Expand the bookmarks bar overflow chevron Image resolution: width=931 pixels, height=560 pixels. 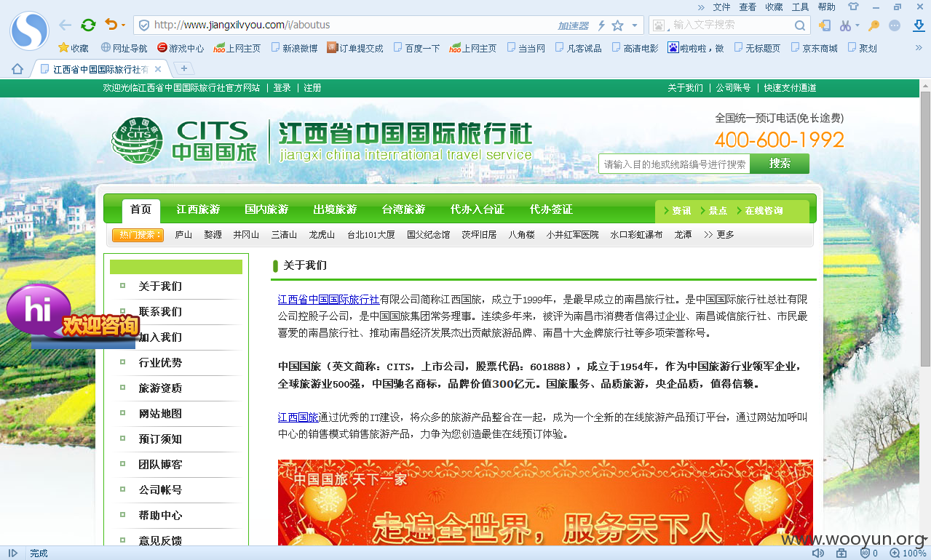pos(919,48)
